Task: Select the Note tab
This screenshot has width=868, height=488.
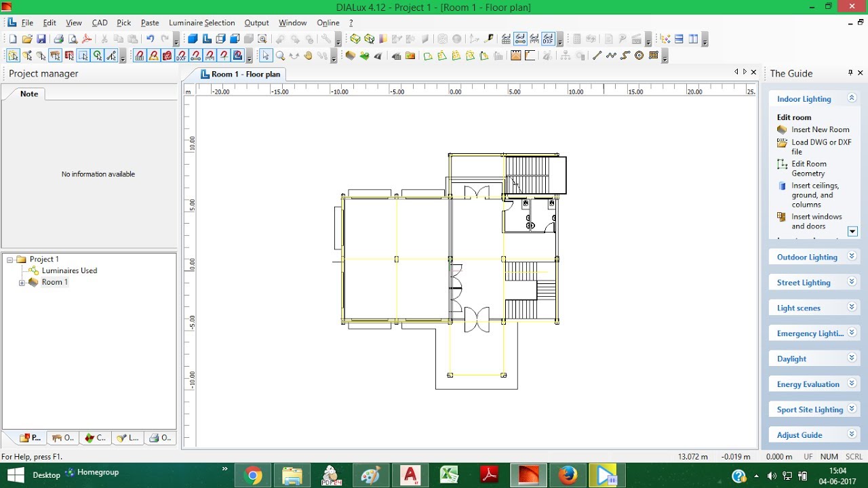Action: coord(29,94)
